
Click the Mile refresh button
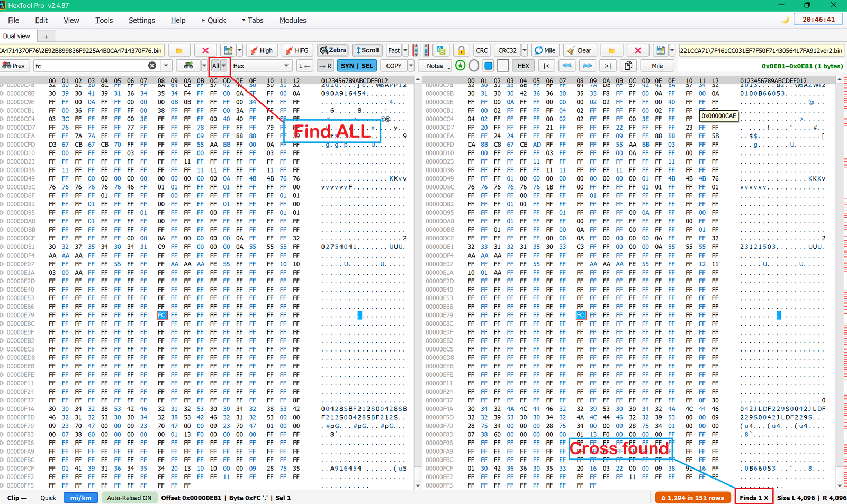[x=545, y=50]
